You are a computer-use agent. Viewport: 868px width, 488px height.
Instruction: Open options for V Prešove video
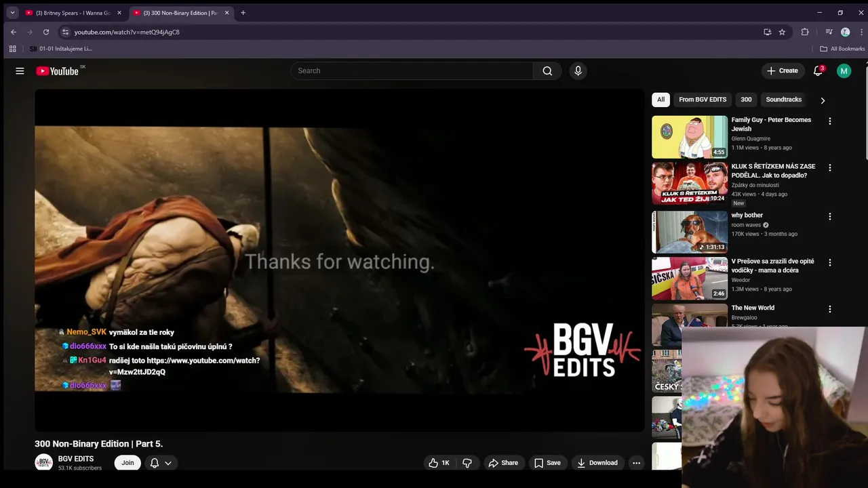(x=829, y=263)
